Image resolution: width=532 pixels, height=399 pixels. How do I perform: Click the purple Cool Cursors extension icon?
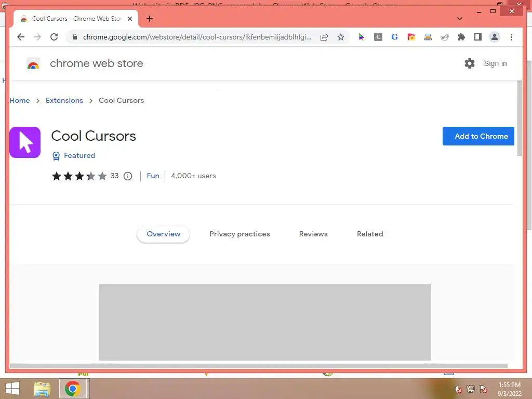[25, 142]
